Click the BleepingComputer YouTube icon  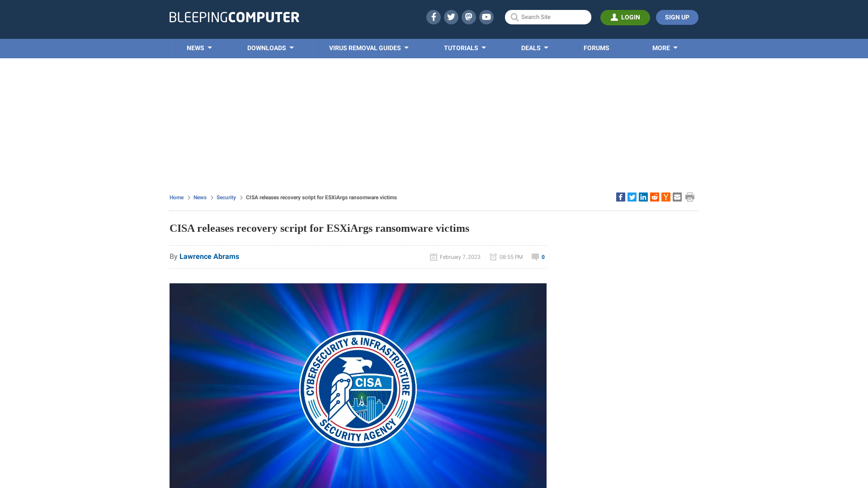coord(486,17)
